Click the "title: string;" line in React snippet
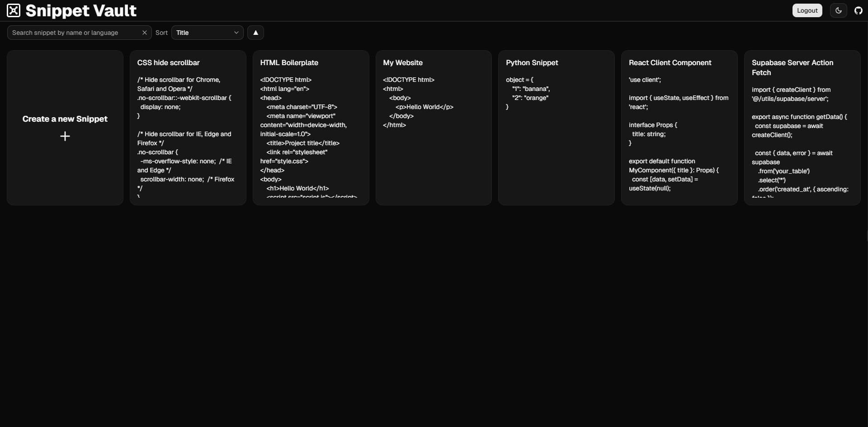 coord(649,134)
